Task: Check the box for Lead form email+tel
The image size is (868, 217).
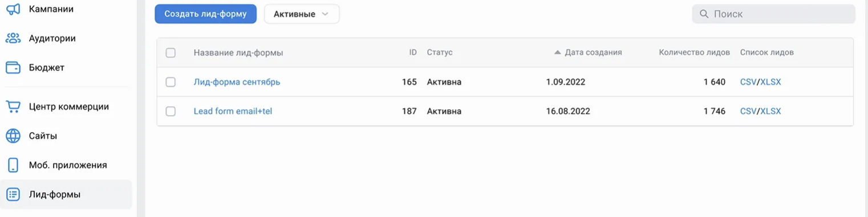Action: tap(171, 111)
